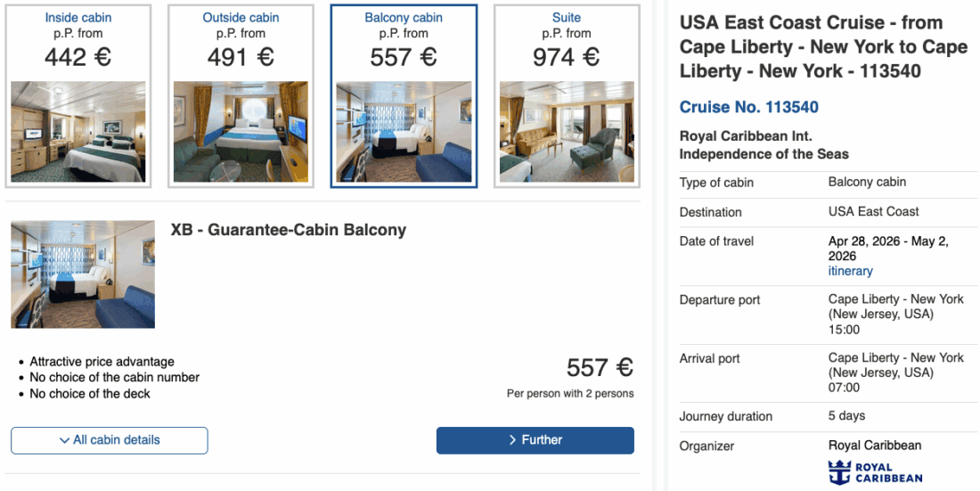The width and height of the screenshot is (980, 491).
Task: Click the Balcony cabin room photo
Action: coord(404,132)
